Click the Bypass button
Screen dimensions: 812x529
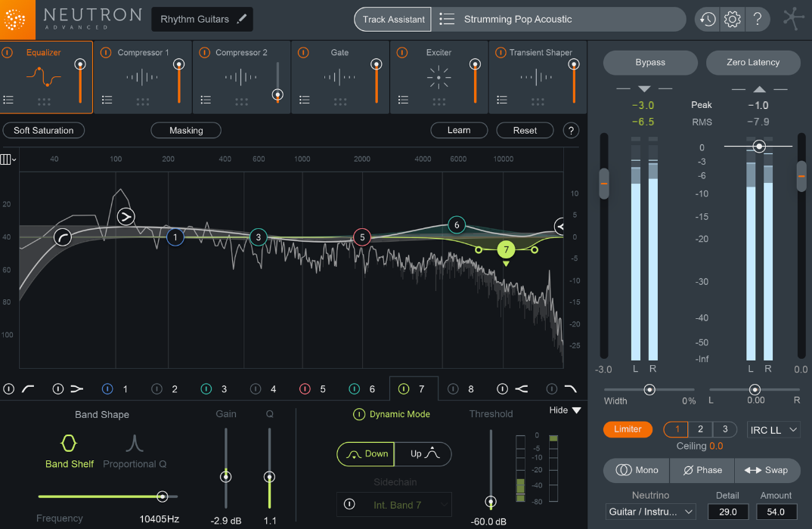[x=650, y=62]
